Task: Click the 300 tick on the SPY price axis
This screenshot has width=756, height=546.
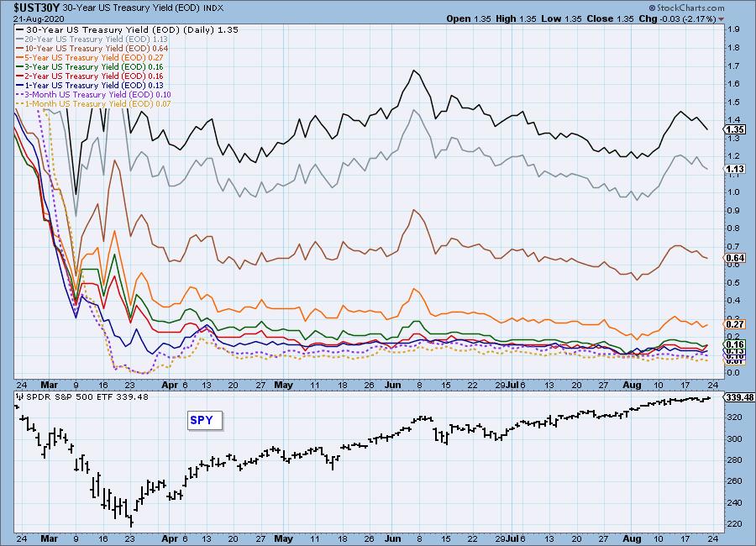Action: click(x=734, y=438)
